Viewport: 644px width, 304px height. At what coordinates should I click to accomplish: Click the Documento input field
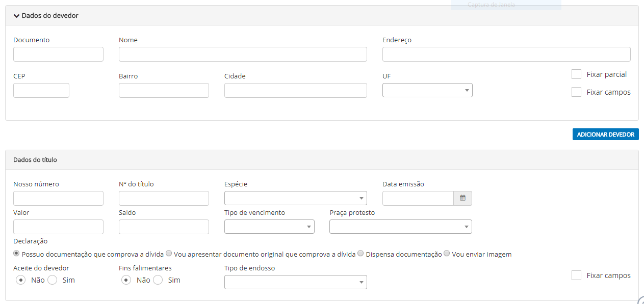coord(58,54)
